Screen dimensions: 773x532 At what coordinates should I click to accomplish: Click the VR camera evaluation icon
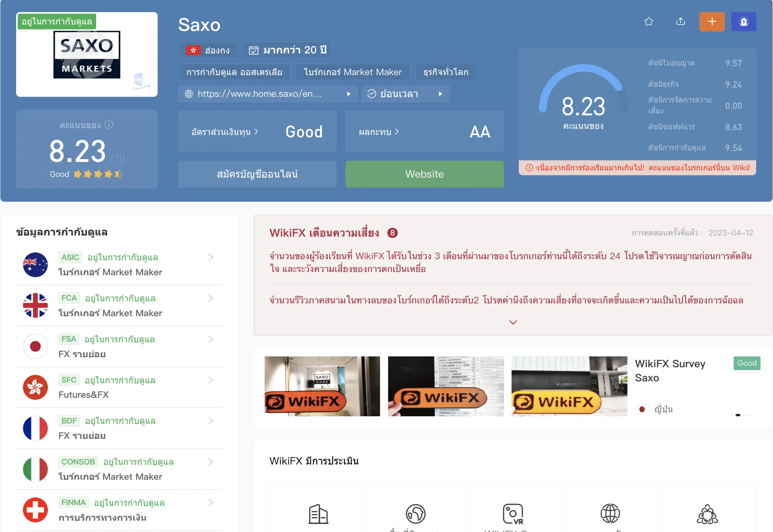tap(513, 514)
